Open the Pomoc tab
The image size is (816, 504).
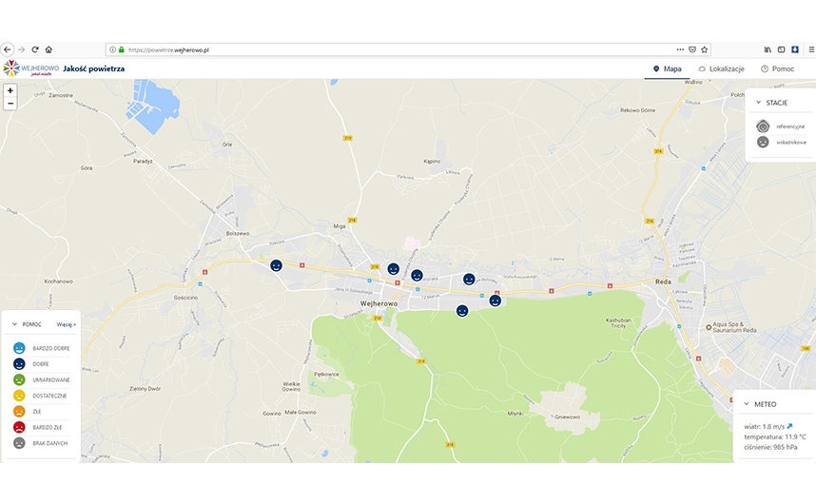[777, 69]
